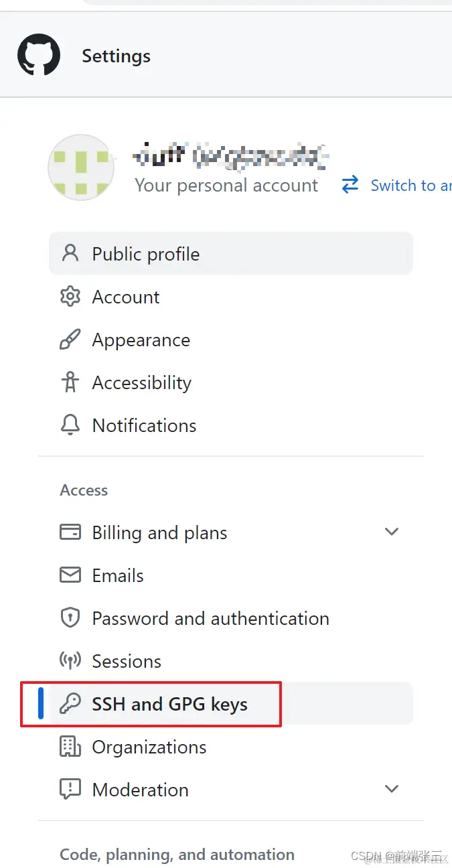Click the Accessibility figure icon
The width and height of the screenshot is (452, 868).
pos(70,382)
